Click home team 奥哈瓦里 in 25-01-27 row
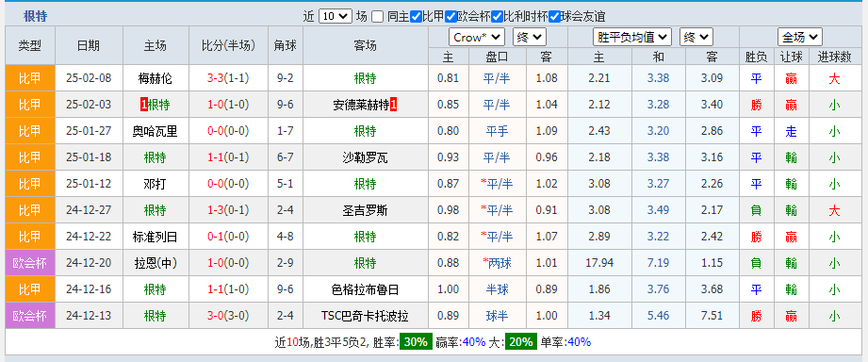The height and width of the screenshot is (362, 868). pos(155,131)
